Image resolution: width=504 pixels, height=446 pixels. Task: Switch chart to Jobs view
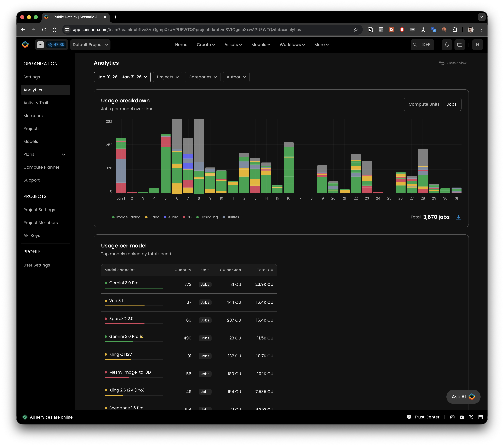click(x=451, y=104)
